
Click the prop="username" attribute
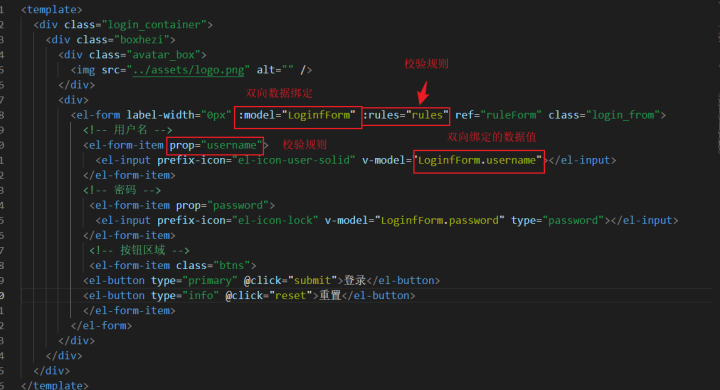(x=215, y=145)
